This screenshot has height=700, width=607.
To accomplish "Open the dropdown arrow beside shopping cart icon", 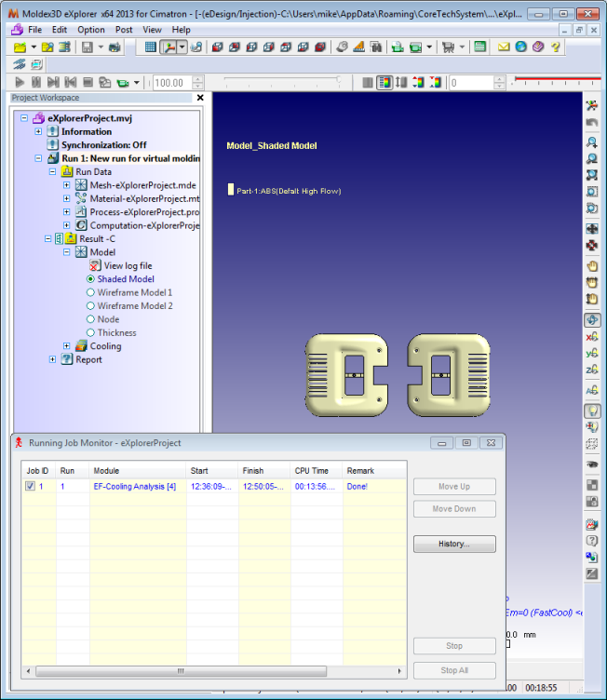I will click(463, 47).
